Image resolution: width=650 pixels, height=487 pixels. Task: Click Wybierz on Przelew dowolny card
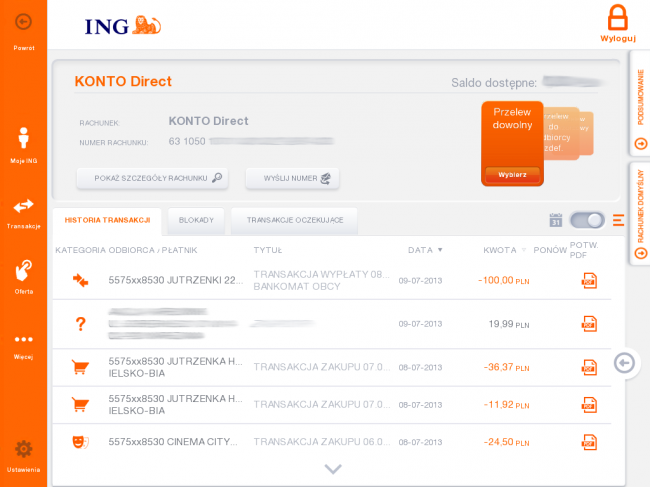tap(512, 174)
